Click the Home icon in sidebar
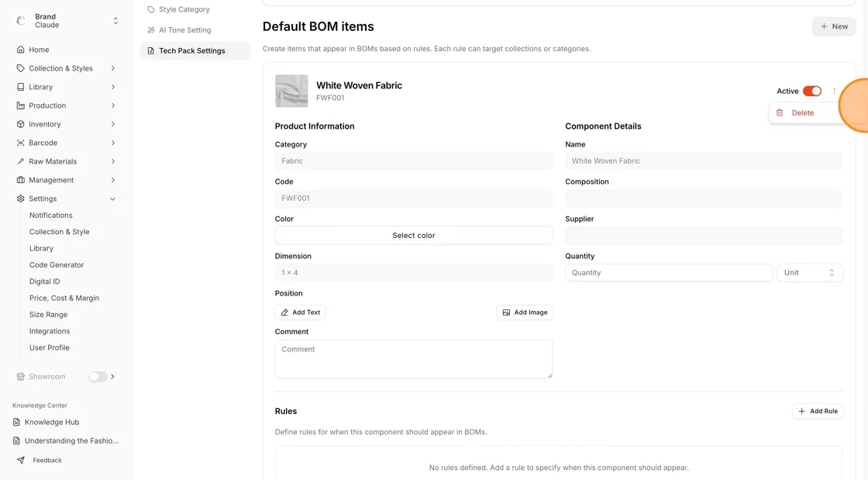Viewport: 868px width, 480px height. tap(20, 50)
